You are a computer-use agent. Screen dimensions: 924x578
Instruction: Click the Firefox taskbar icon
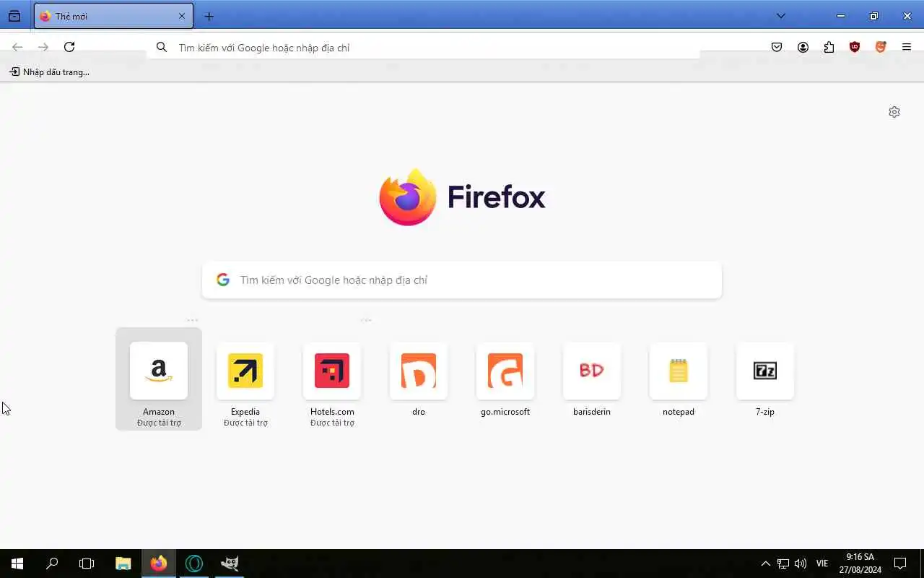coord(159,564)
